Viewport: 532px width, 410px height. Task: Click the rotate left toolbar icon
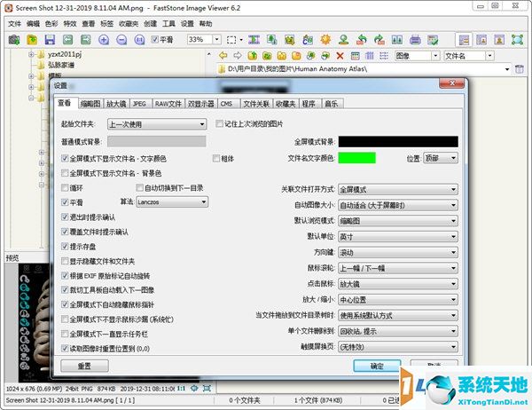[362, 40]
